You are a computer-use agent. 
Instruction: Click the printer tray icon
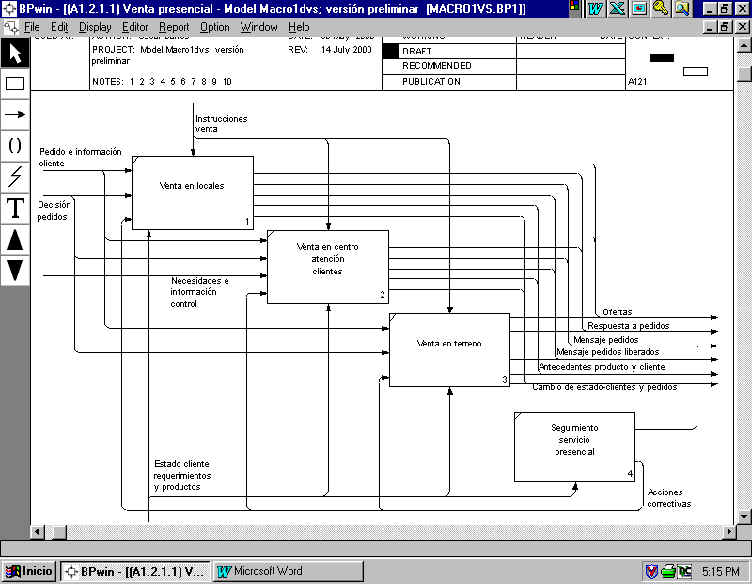(668, 571)
